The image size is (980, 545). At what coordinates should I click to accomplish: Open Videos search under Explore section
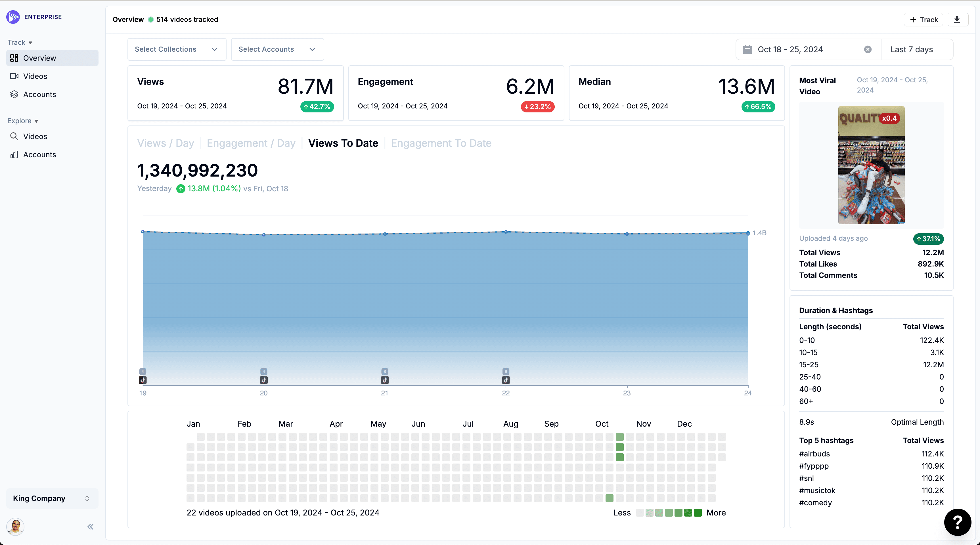52,136
